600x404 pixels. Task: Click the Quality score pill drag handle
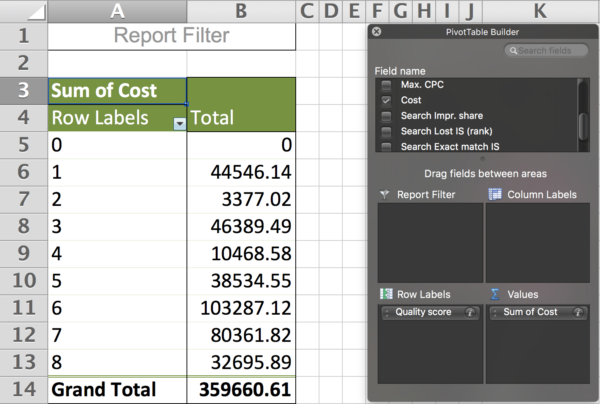[386, 313]
